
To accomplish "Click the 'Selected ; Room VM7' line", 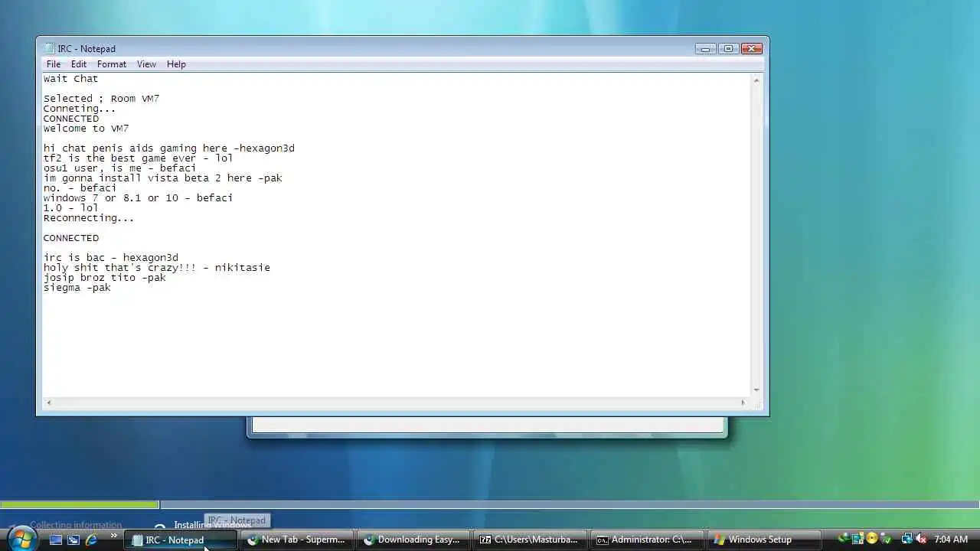I will [101, 99].
